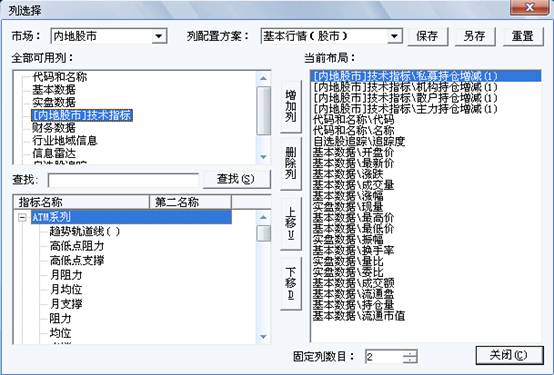Click the 指标名称 column header

coord(81,202)
